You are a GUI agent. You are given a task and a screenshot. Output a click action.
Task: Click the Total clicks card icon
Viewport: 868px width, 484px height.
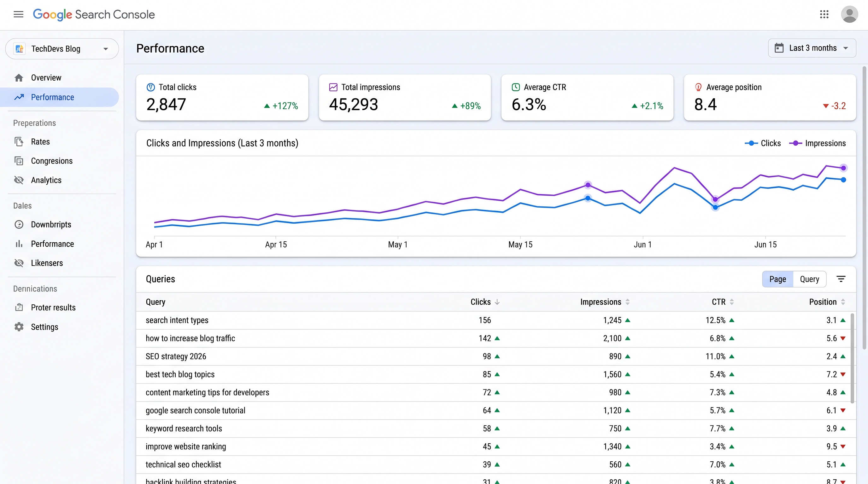tap(151, 87)
